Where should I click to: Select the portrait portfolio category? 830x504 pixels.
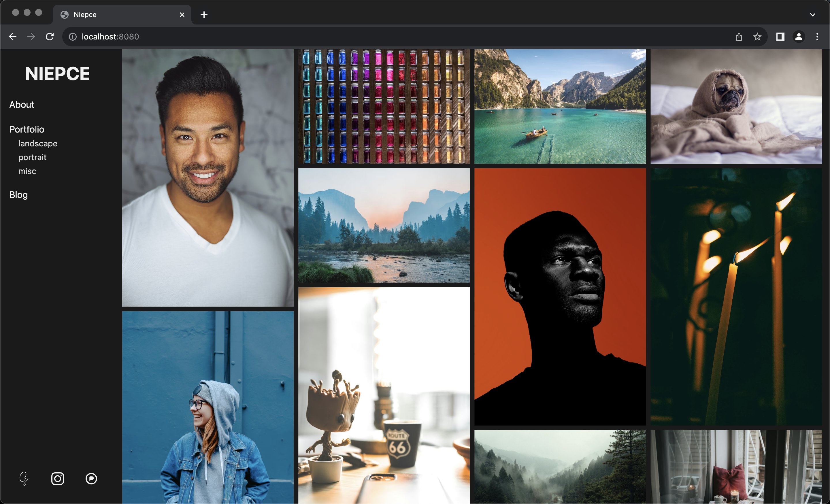point(32,157)
